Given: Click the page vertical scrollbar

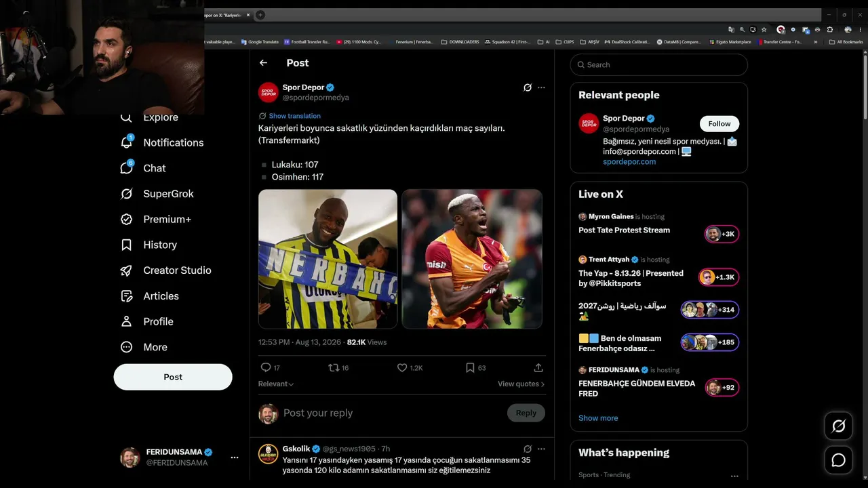Looking at the screenshot, I should coord(865,88).
